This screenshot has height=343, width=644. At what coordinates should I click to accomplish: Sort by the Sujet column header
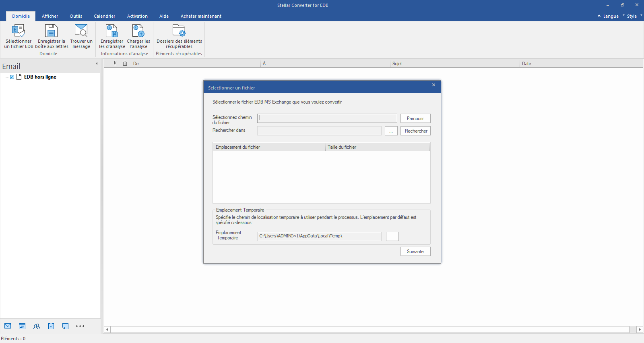point(455,64)
